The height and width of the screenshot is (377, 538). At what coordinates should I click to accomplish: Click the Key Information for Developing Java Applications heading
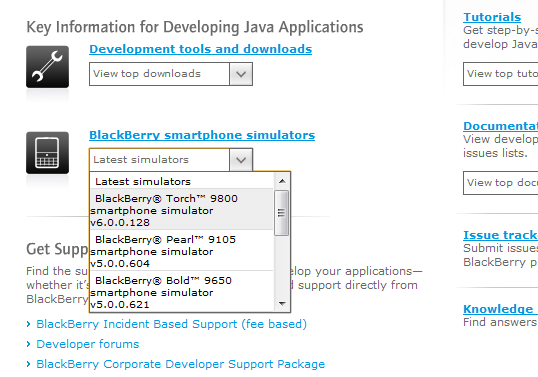click(x=195, y=27)
